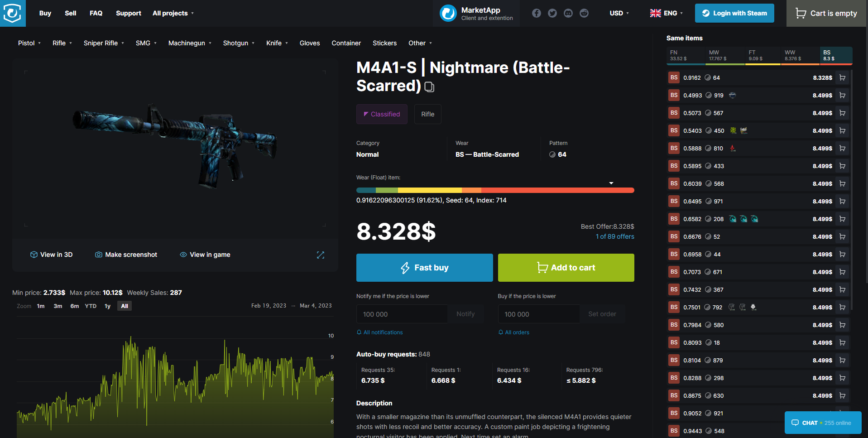This screenshot has height=438, width=868.
Task: Add the 0.8675 float offer to cart
Action: 842,396
